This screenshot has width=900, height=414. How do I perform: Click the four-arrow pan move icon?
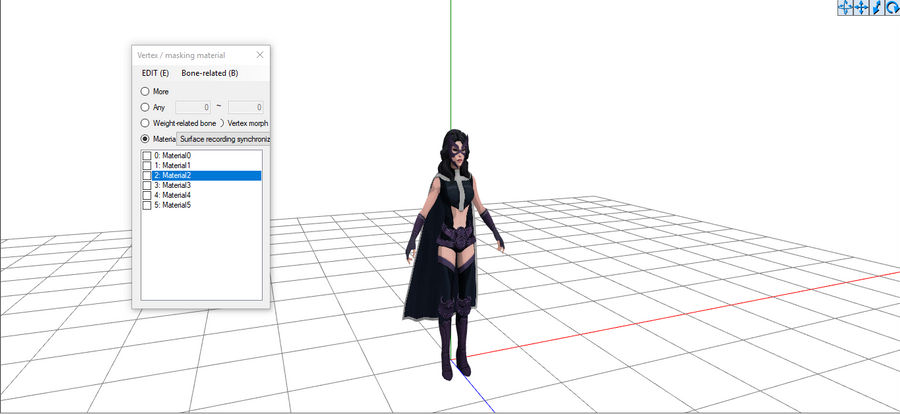point(861,7)
